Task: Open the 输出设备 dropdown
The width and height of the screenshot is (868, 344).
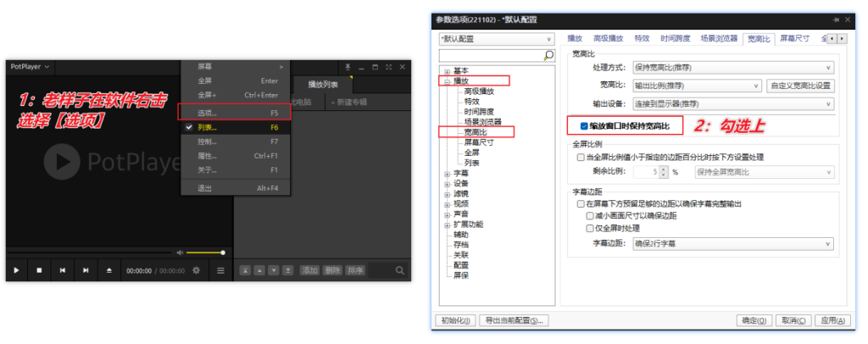Action: (733, 103)
